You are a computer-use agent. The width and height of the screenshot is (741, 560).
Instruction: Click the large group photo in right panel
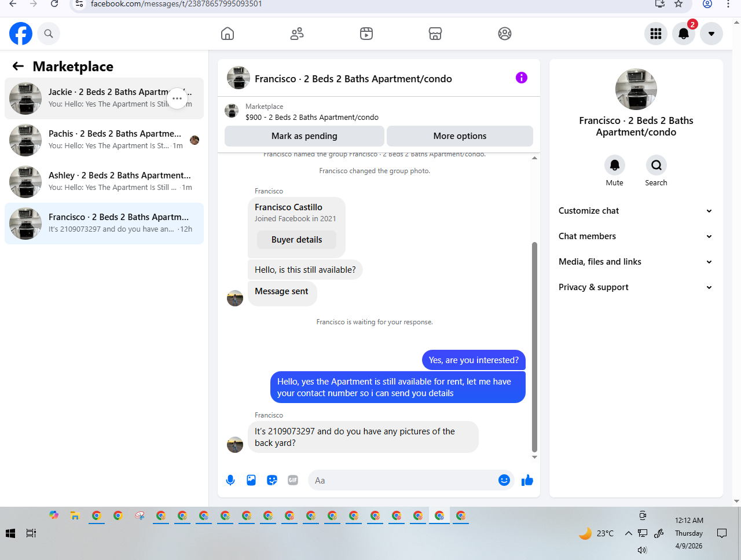pyautogui.click(x=636, y=89)
